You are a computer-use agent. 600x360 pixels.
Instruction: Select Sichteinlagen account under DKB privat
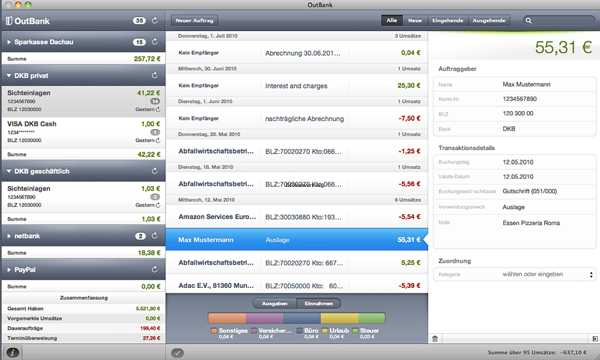click(83, 101)
